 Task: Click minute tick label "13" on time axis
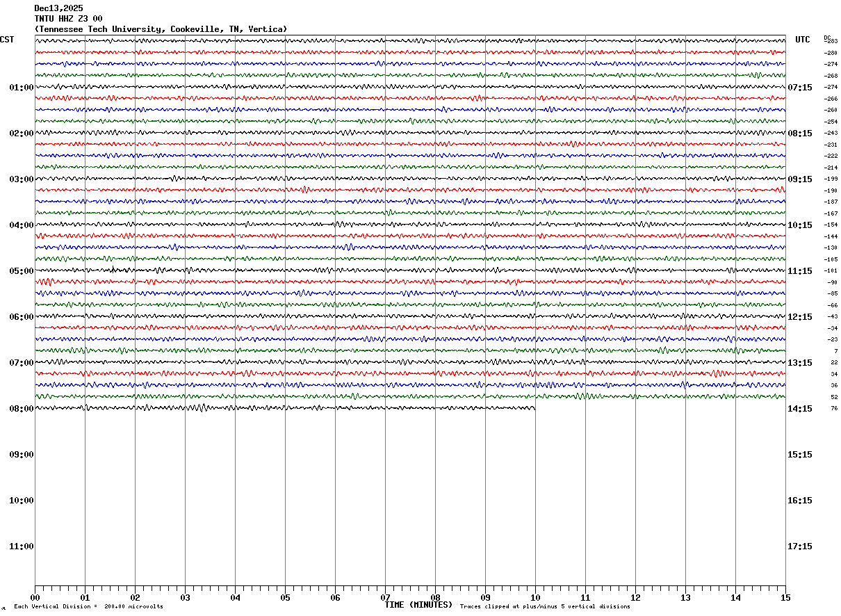pos(685,597)
